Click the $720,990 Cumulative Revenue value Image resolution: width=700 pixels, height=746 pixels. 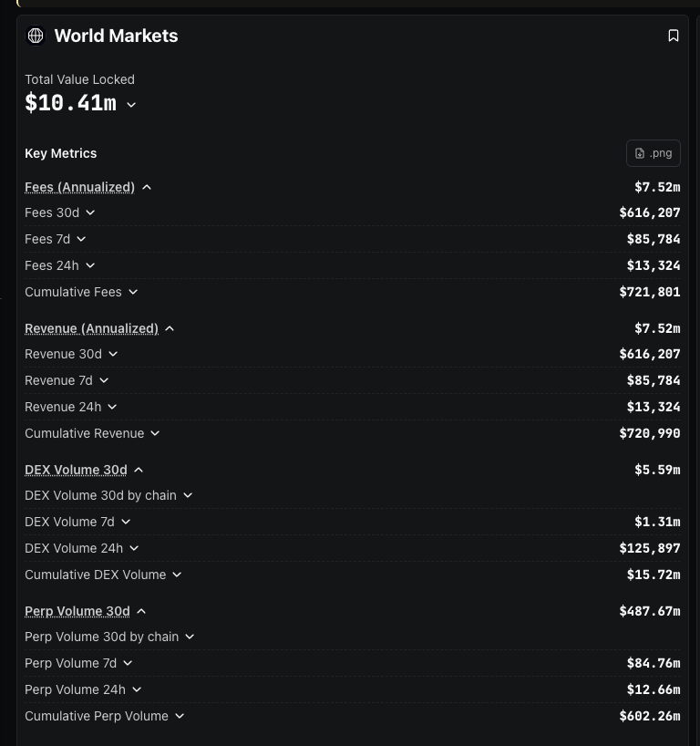[x=650, y=433]
